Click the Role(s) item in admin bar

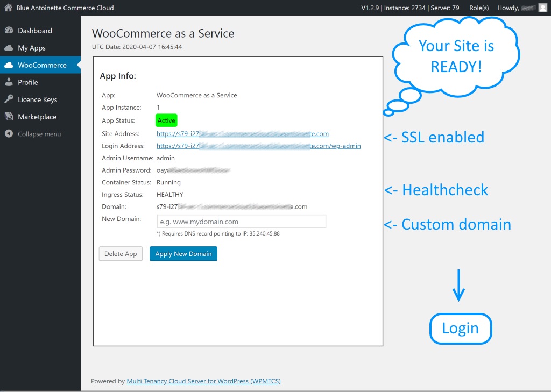[x=479, y=8]
